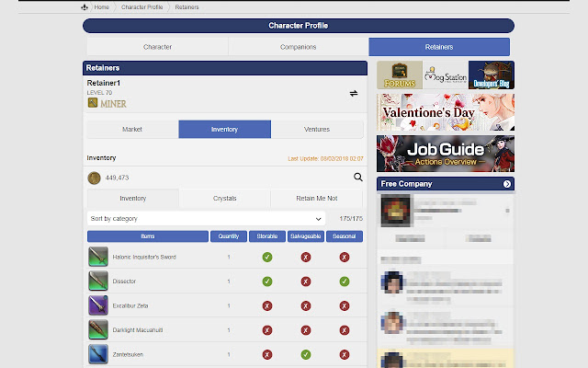Sort by the Salvageable column header
Image resolution: width=588 pixels, height=368 pixels.
306,236
